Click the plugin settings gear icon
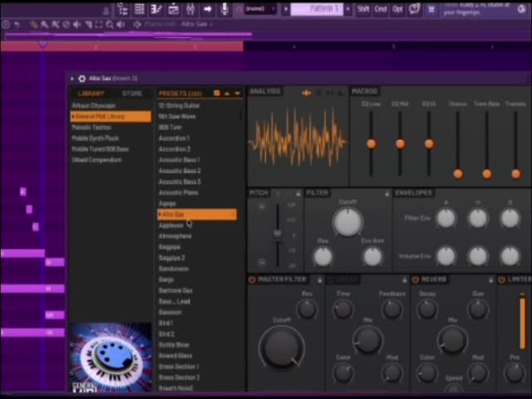 (81, 79)
